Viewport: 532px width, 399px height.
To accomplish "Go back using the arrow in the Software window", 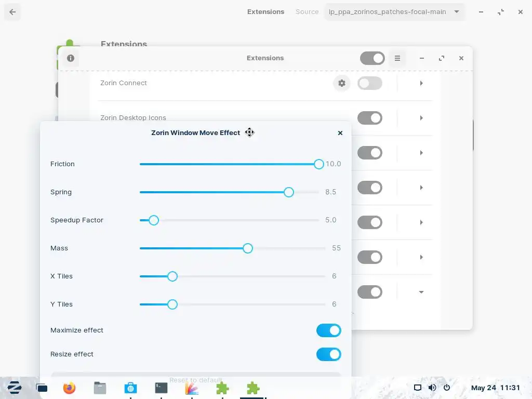I will click(12, 12).
